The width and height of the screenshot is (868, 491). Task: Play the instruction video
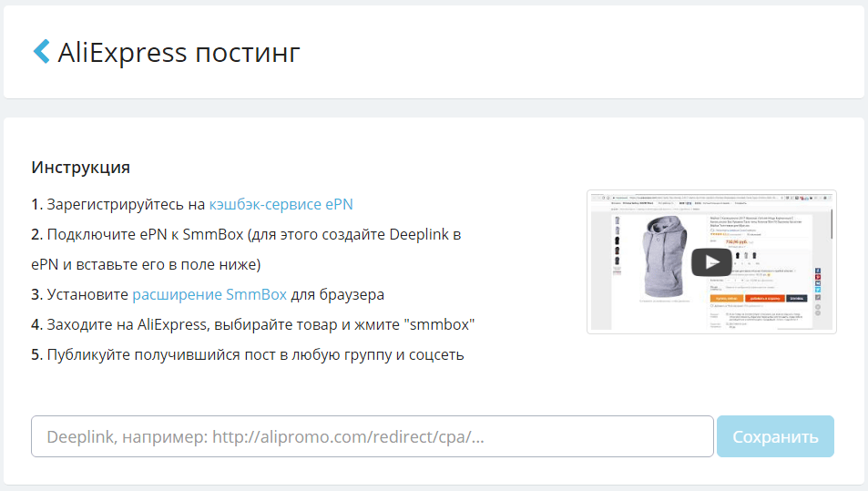click(x=711, y=261)
